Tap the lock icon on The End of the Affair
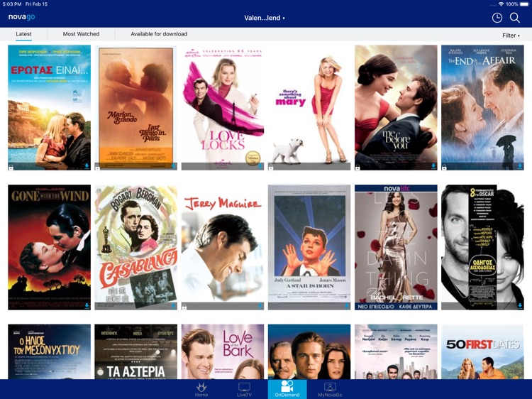532x399 pixels. pyautogui.click(x=444, y=167)
